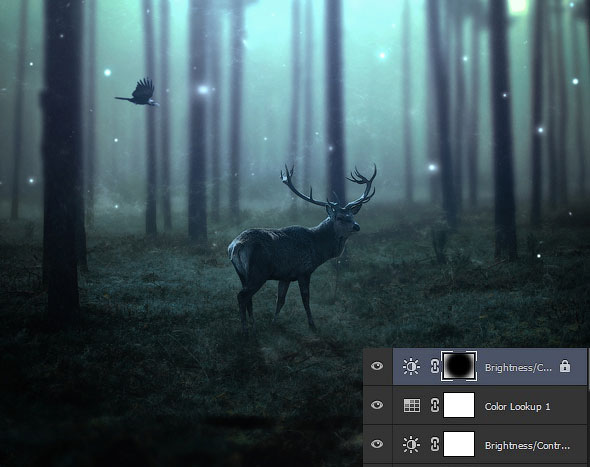Select the white mask of the bottom Brightness/Contrast layer

(x=459, y=444)
